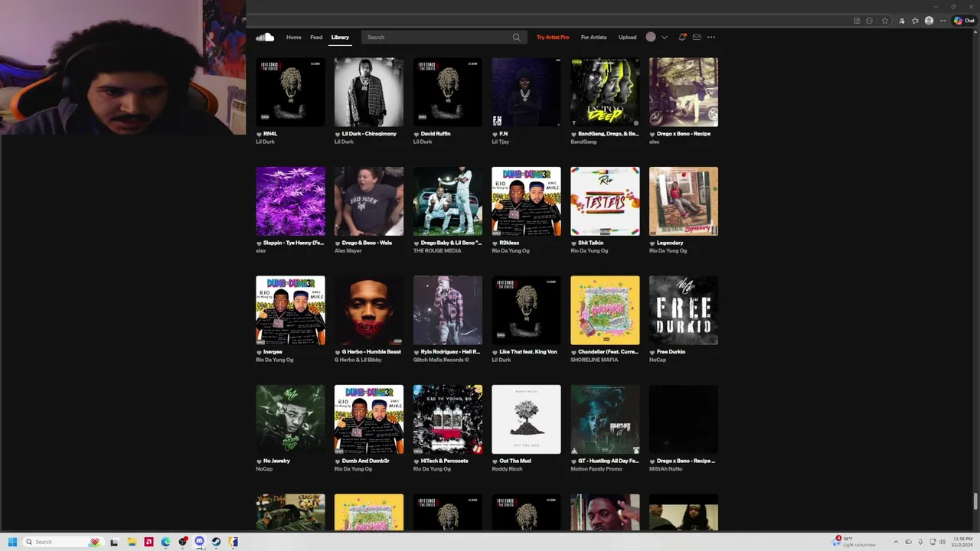This screenshot has width=980, height=551.
Task: Expand the profile dropdown chevron
Action: (x=664, y=37)
